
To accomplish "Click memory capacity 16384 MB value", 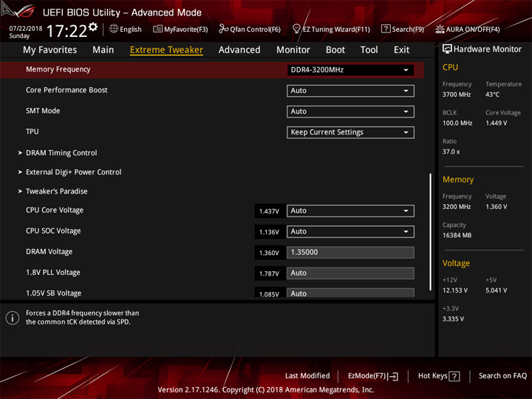I will tap(457, 235).
